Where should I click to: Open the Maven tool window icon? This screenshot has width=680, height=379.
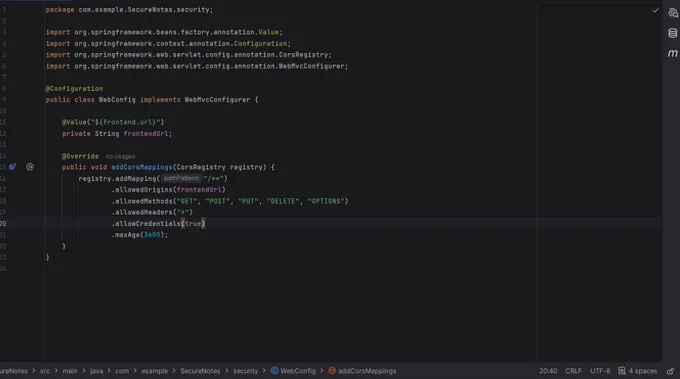tap(673, 53)
